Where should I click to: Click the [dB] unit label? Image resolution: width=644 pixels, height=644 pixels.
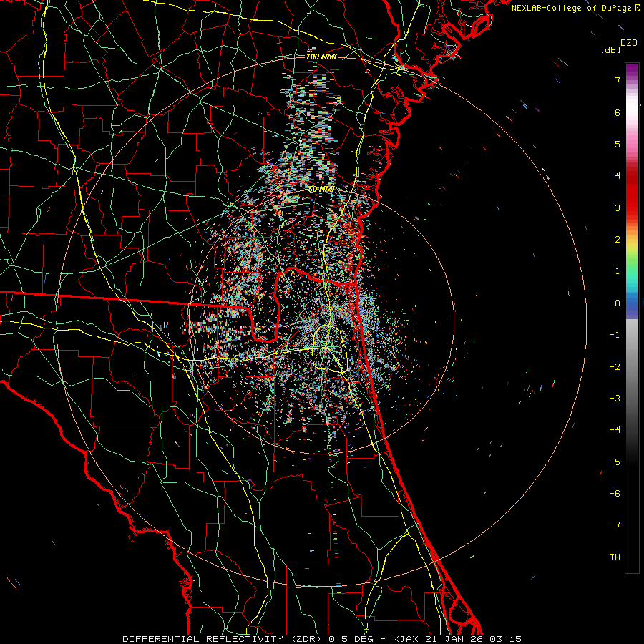click(x=610, y=49)
